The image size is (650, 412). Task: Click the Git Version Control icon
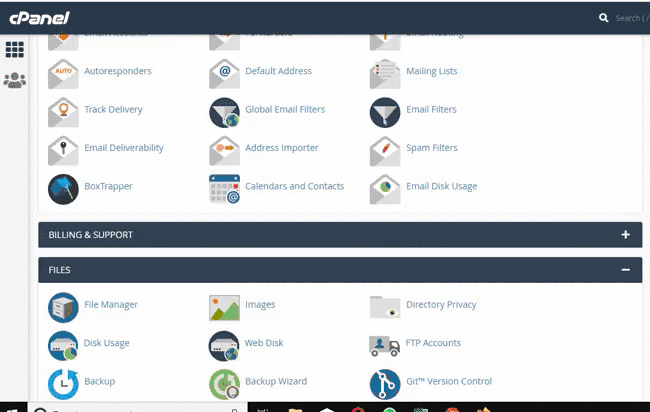[x=385, y=384]
